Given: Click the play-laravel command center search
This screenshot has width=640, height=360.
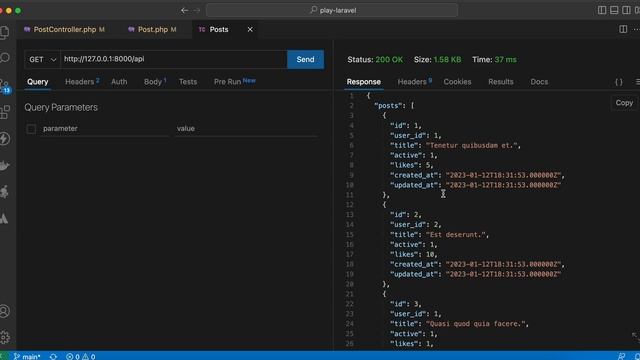Looking at the screenshot, I should 332,10.
